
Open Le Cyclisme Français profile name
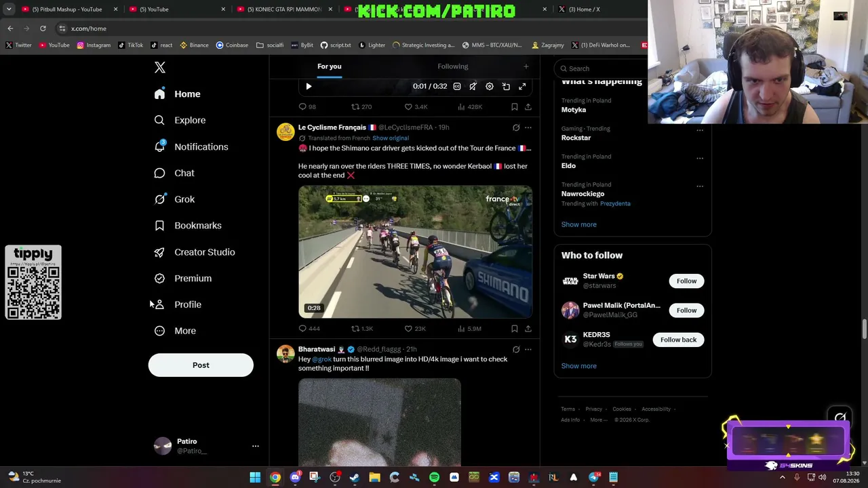[x=332, y=127]
